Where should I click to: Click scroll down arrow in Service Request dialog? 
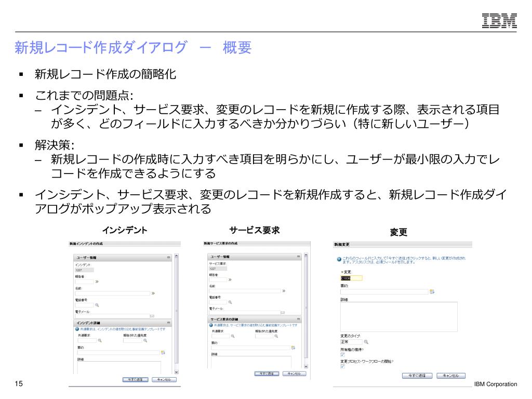(306, 366)
